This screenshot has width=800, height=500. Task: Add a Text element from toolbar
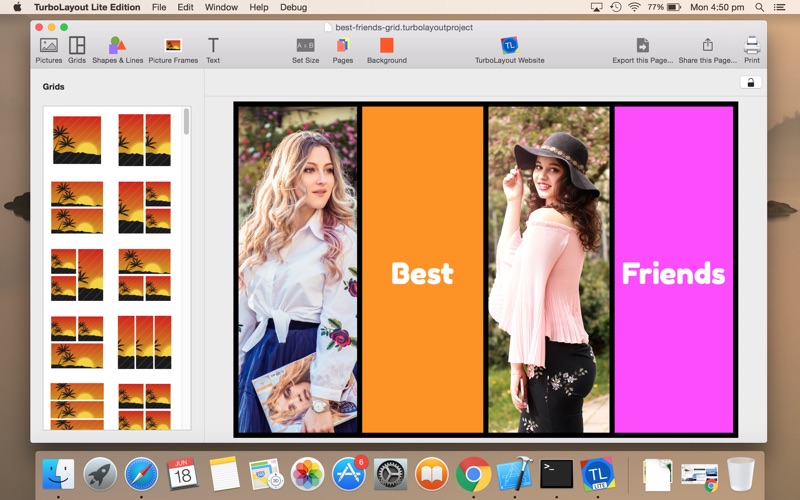click(213, 50)
